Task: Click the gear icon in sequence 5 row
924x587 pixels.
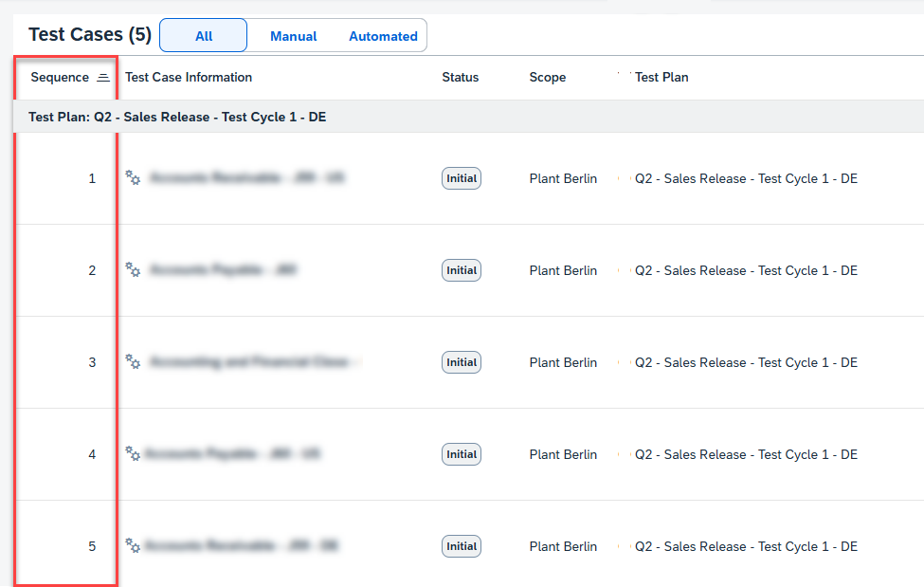Action: (x=133, y=546)
